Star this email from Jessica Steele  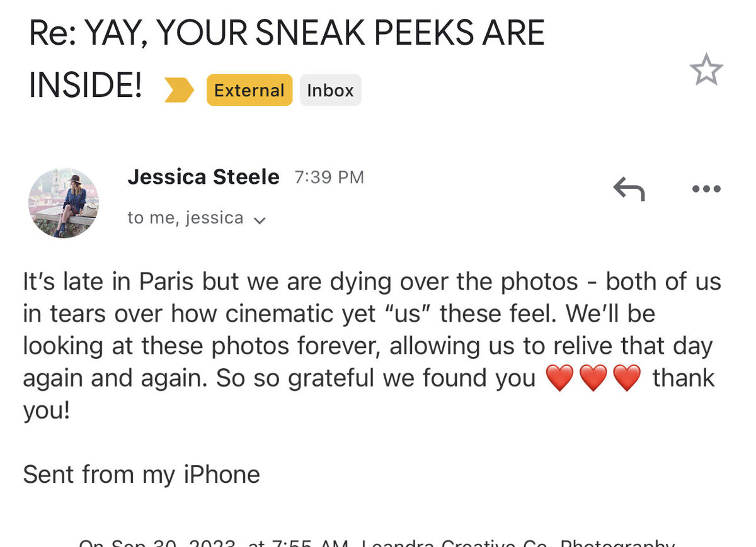tap(706, 70)
